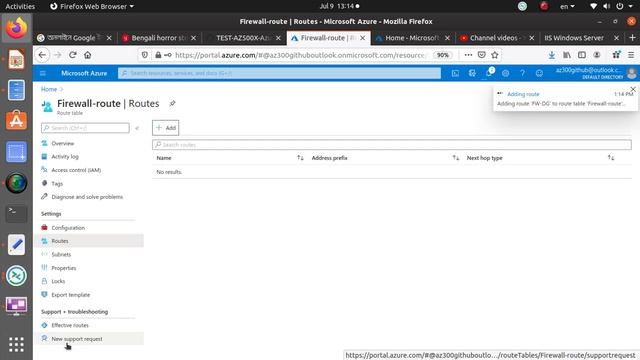
Task: Open Access control (IAM) item
Action: (76, 170)
